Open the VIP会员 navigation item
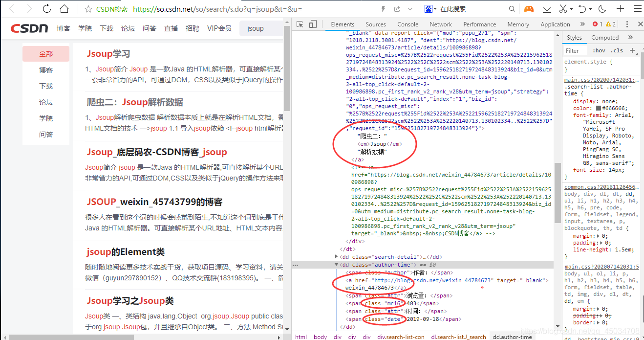The height and width of the screenshot is (340, 644). point(219,28)
